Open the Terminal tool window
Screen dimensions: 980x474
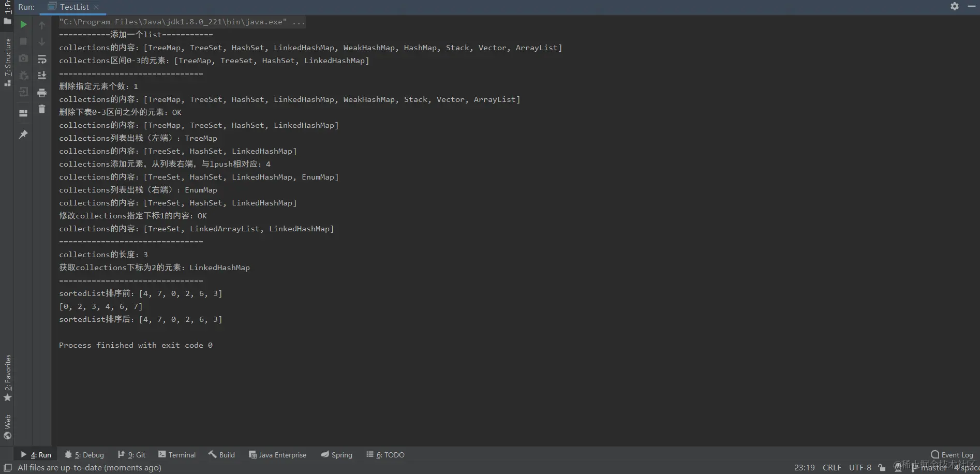click(177, 455)
